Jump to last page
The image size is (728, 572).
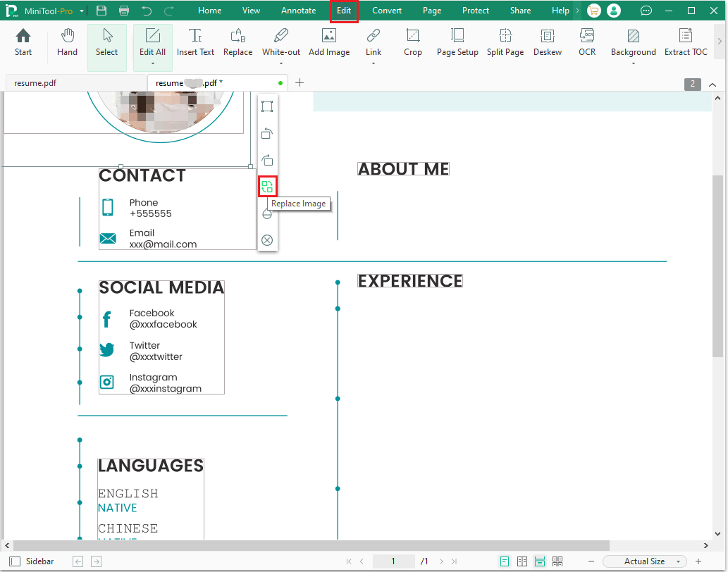(x=454, y=561)
